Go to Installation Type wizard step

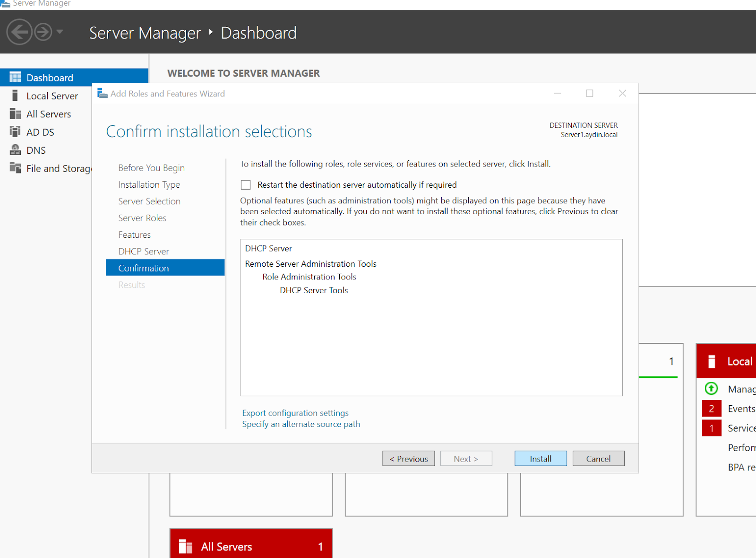149,184
